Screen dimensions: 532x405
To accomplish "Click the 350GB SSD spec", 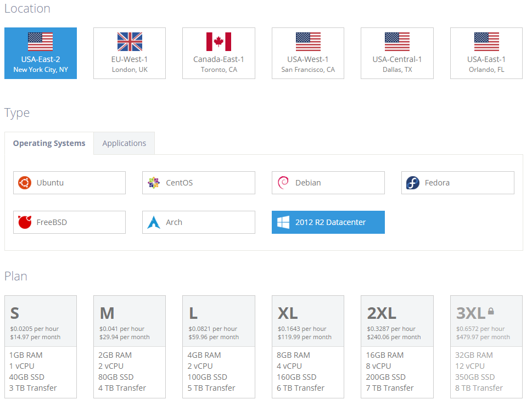I will 475,377.
